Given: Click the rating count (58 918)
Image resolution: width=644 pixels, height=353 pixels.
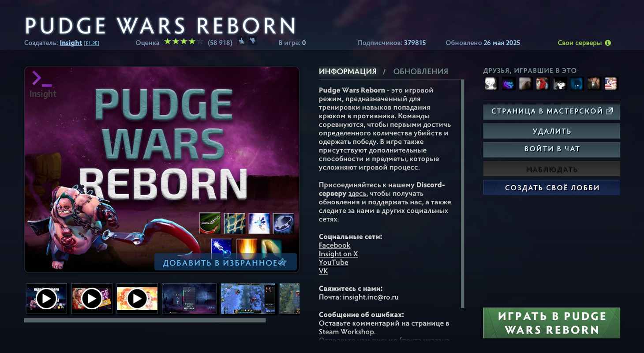Looking at the screenshot, I should coord(220,43).
